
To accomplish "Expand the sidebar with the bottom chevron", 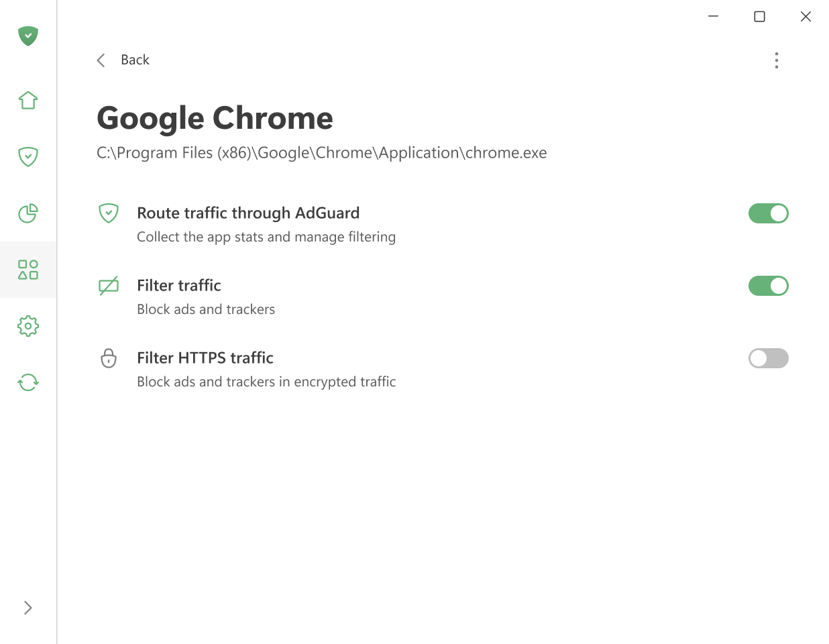I will [27, 607].
